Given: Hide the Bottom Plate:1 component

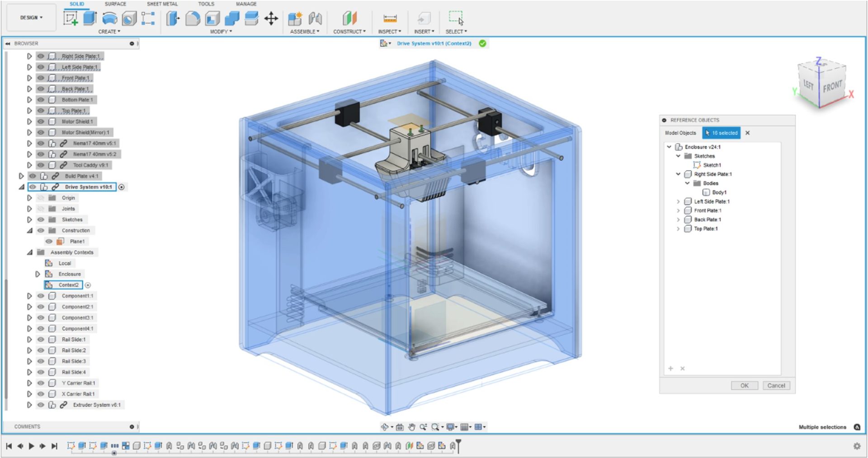Looking at the screenshot, I should click(41, 100).
